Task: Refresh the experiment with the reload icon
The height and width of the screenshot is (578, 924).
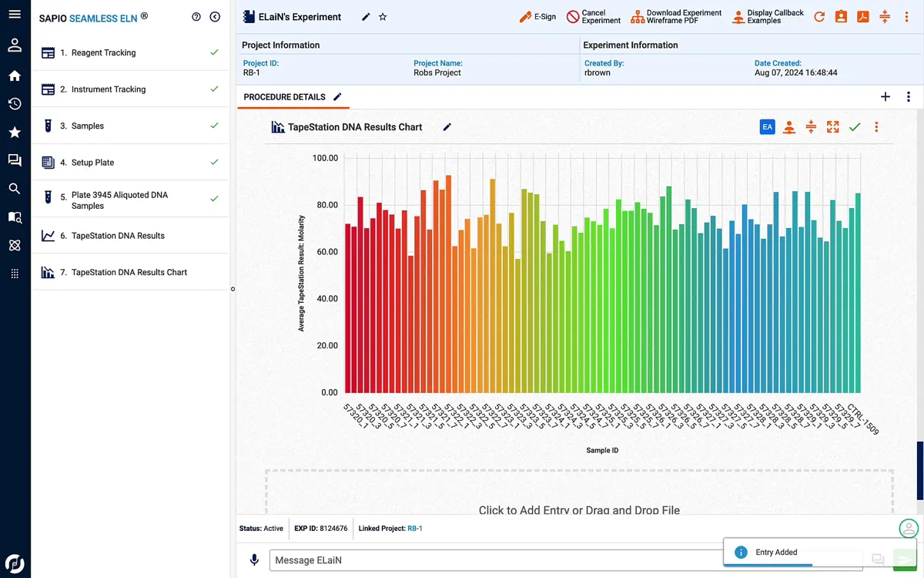Action: click(x=819, y=17)
